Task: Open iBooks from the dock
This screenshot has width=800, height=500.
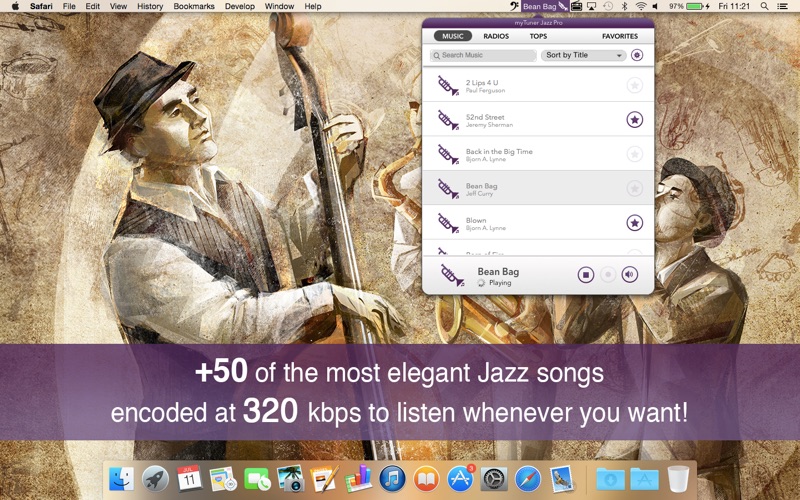Action: pos(426,479)
